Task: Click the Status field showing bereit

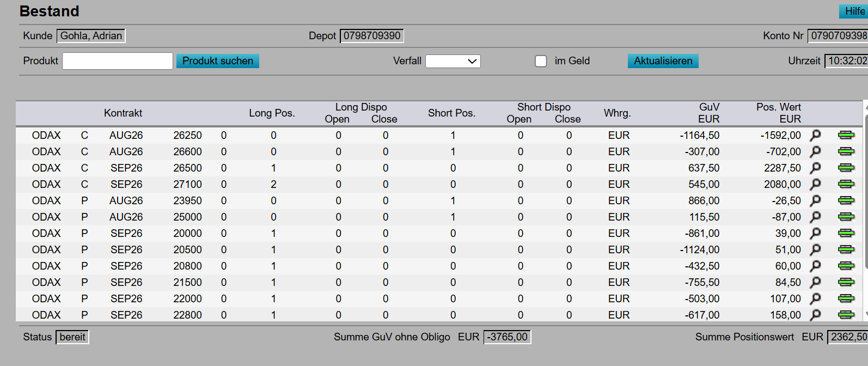Action: point(72,337)
